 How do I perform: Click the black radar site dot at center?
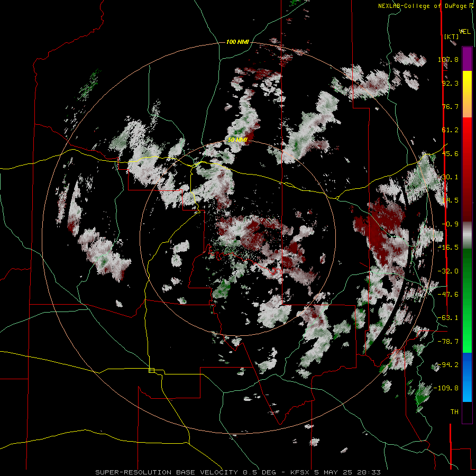(x=239, y=238)
